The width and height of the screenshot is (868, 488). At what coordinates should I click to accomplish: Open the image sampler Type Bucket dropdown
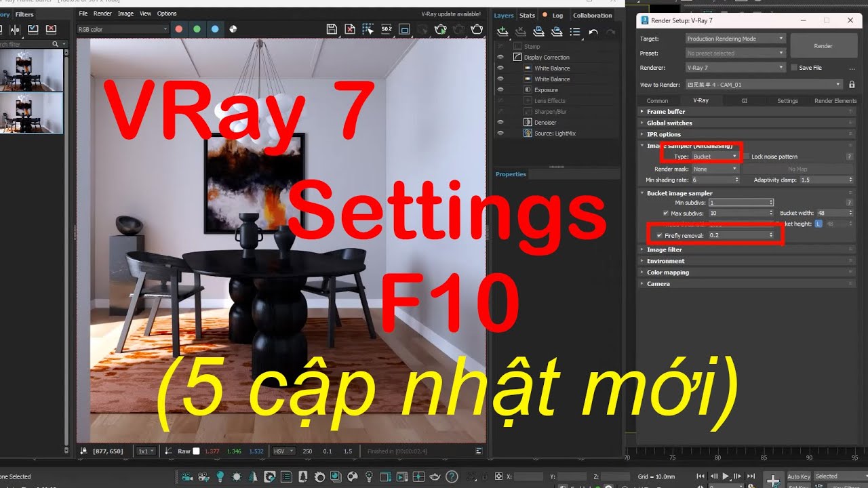(x=715, y=157)
